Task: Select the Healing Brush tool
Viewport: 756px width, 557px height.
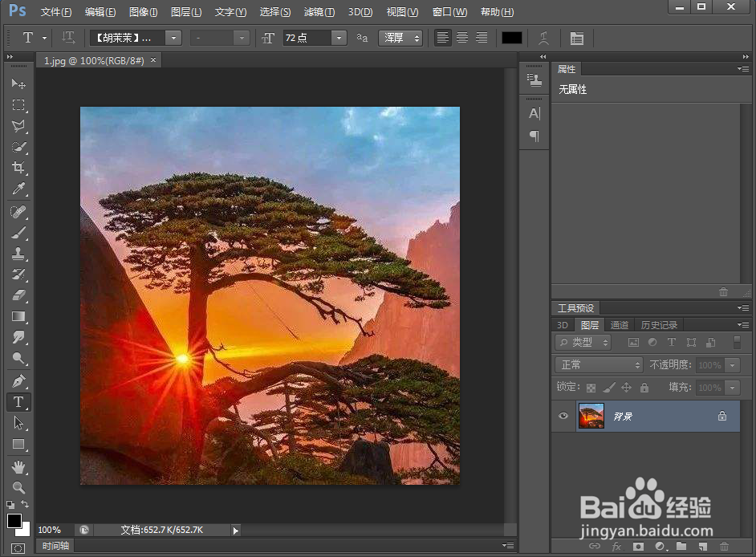Action: pos(18,212)
